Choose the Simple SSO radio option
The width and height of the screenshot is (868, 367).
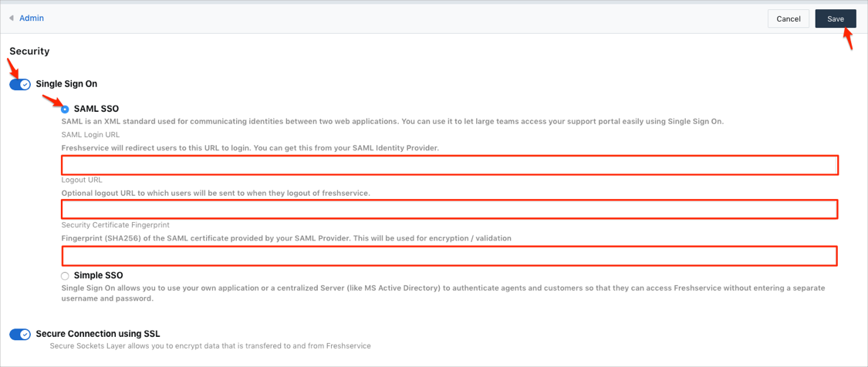point(65,276)
